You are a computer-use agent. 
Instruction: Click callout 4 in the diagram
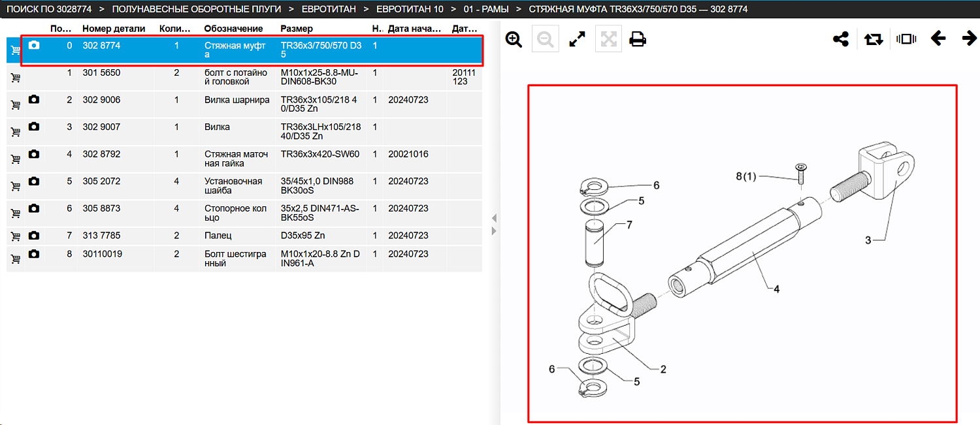[777, 289]
